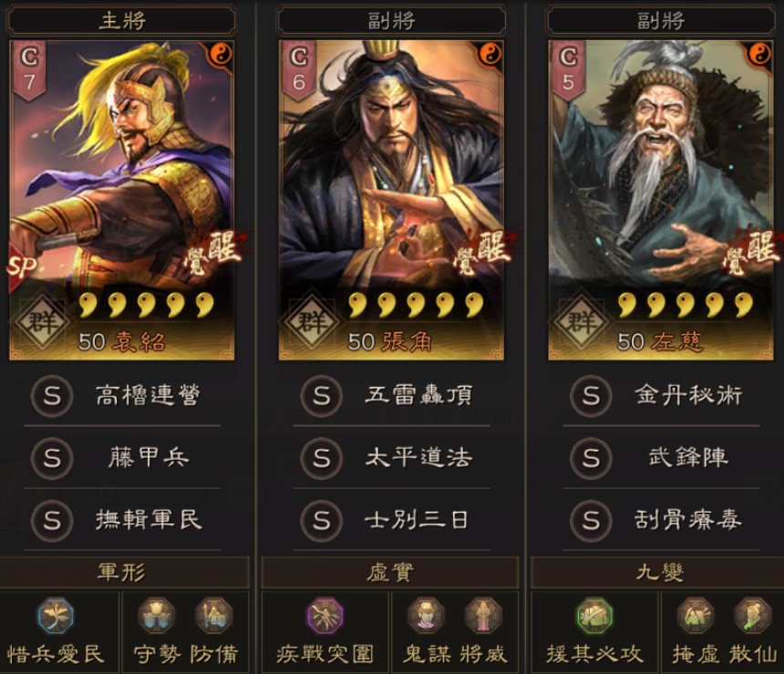The width and height of the screenshot is (784, 674).
Task: Open the 虛實 tactics header
Action: [390, 572]
